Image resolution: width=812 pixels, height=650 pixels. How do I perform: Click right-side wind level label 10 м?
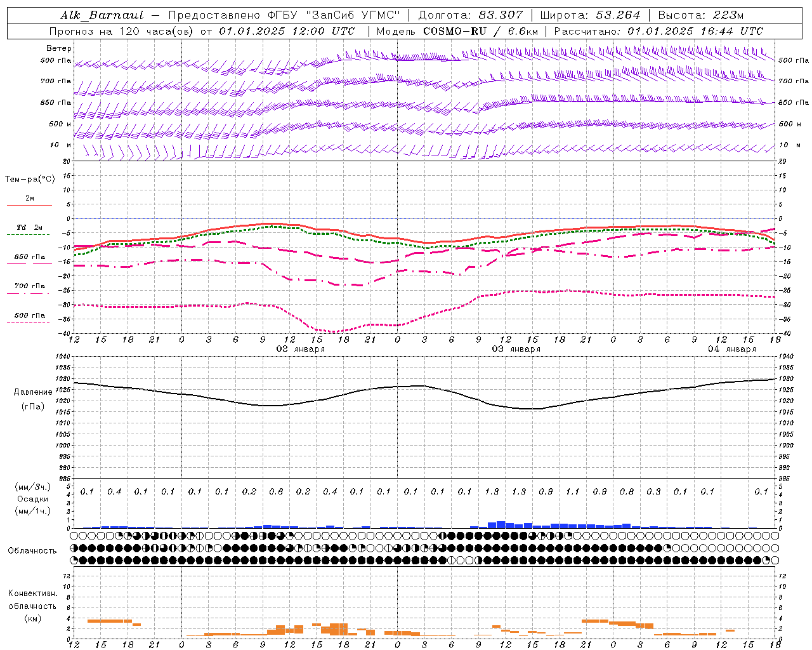(790, 145)
